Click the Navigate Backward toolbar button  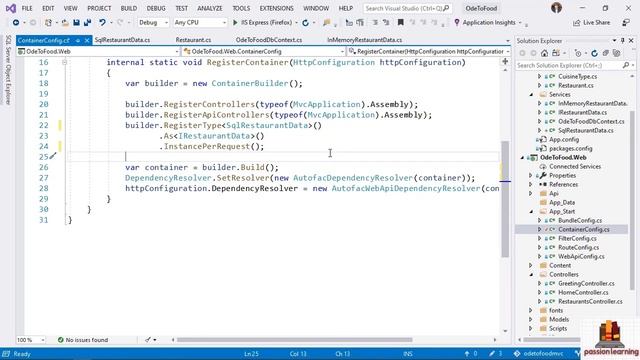pos(16,23)
